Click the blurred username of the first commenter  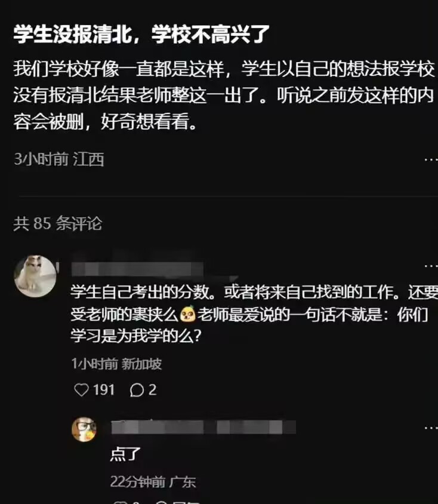tap(137, 269)
